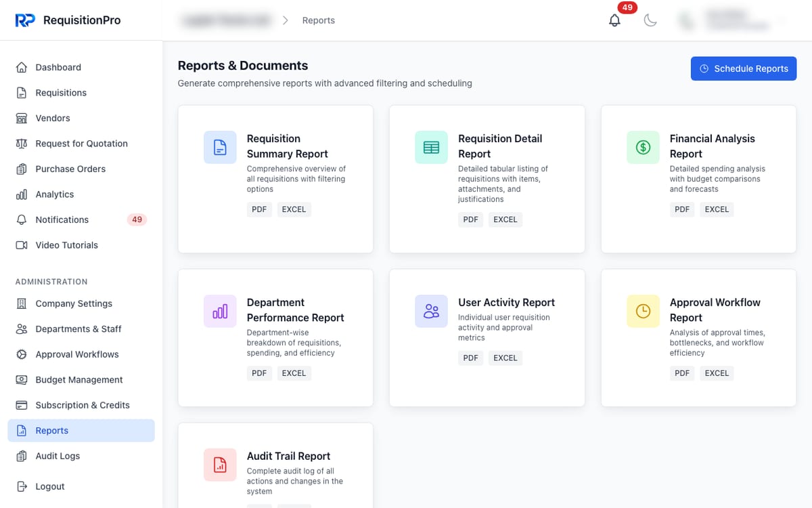Screen dimensions: 812x508
Task: Select PDF for Financial Analysis Report
Action: [682, 209]
